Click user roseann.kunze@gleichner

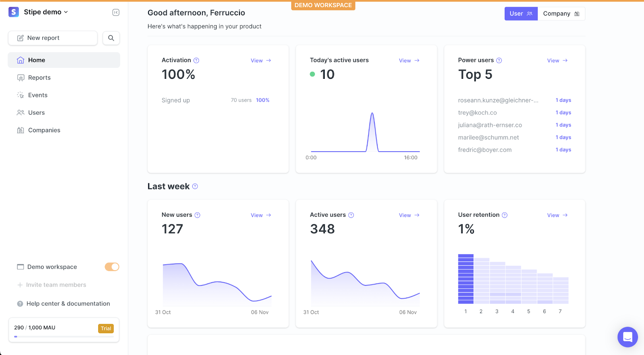(x=498, y=101)
